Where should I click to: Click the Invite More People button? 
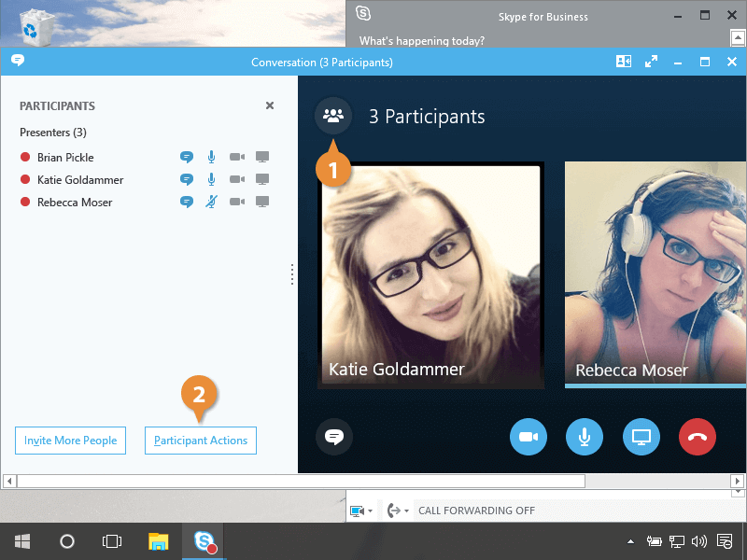[x=71, y=441]
